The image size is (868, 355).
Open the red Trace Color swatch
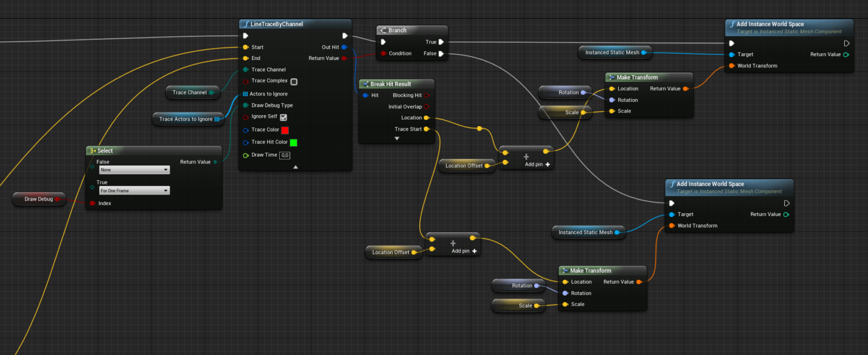click(285, 130)
